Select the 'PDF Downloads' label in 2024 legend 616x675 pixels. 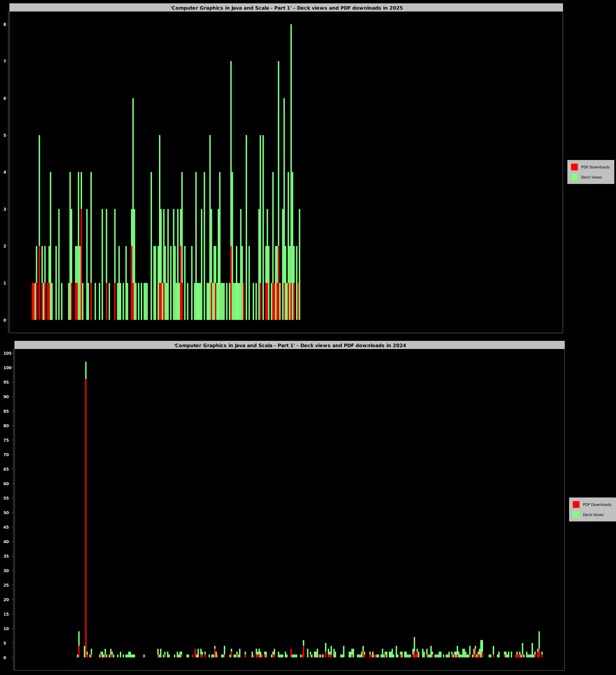(x=597, y=505)
